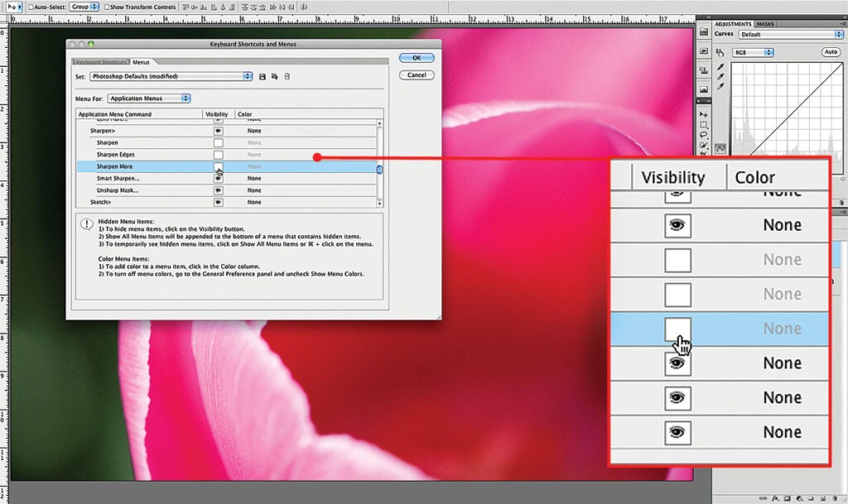Click Align right edges icon
The image size is (848, 504).
232,7
